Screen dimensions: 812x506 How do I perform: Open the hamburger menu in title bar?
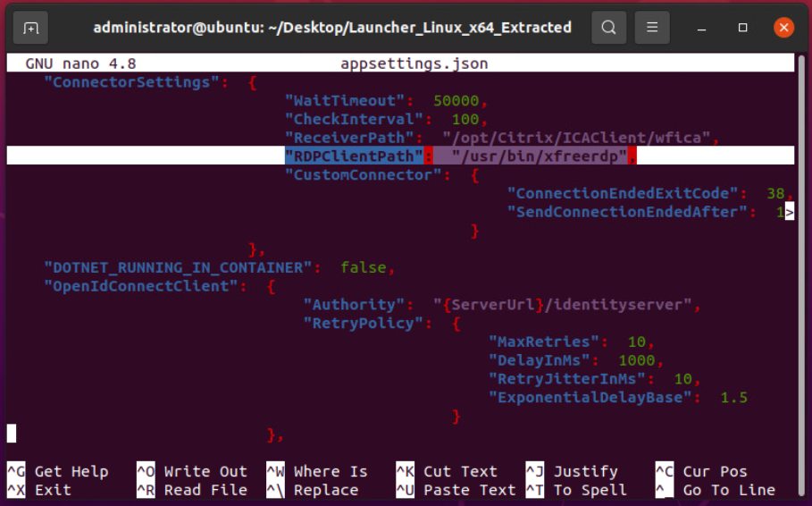[653, 28]
